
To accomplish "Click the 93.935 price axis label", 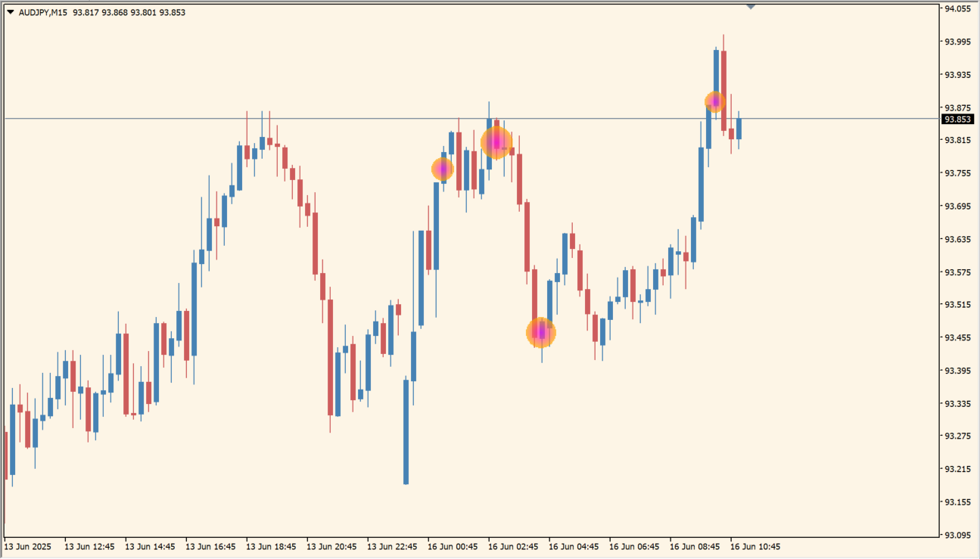I will pyautogui.click(x=957, y=75).
